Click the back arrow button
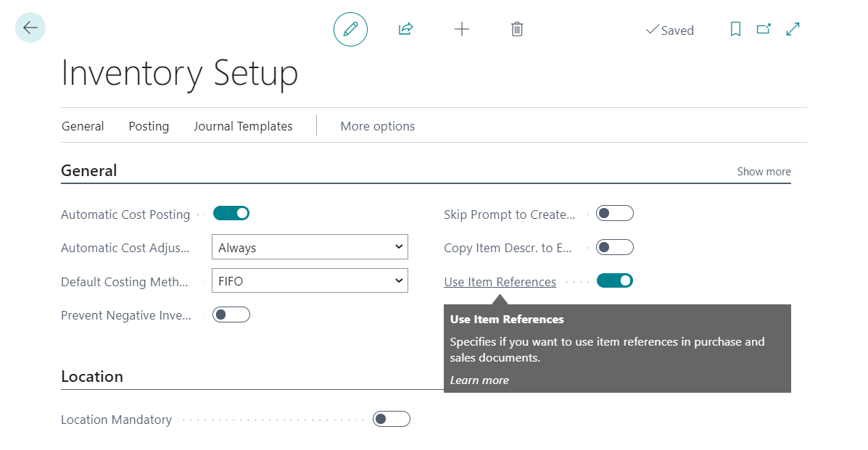The width and height of the screenshot is (868, 450). [30, 28]
